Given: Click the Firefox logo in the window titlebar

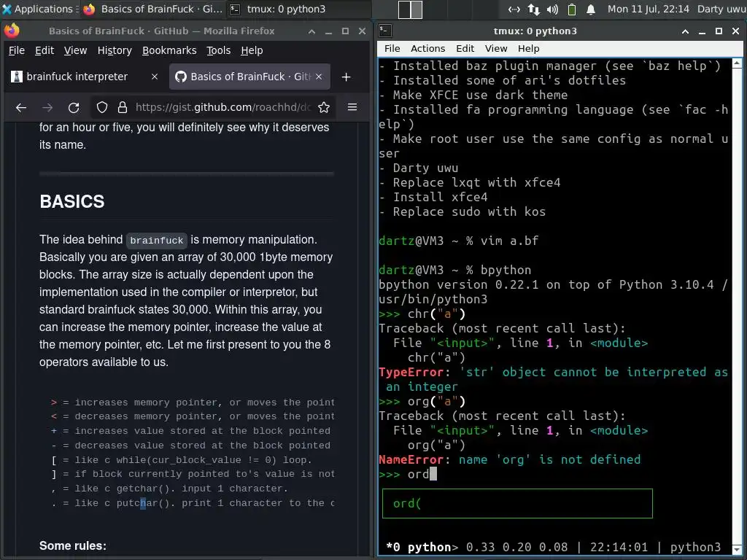Looking at the screenshot, I should pos(12,31).
